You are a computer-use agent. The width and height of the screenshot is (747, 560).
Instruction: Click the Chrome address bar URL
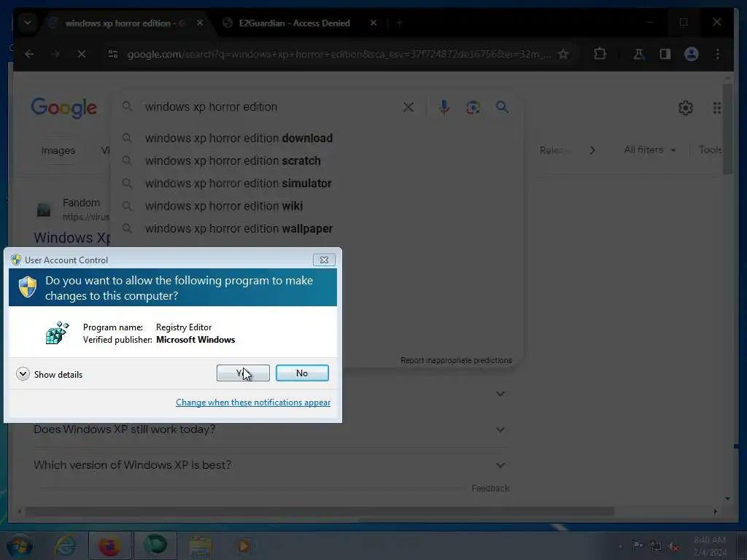click(338, 54)
